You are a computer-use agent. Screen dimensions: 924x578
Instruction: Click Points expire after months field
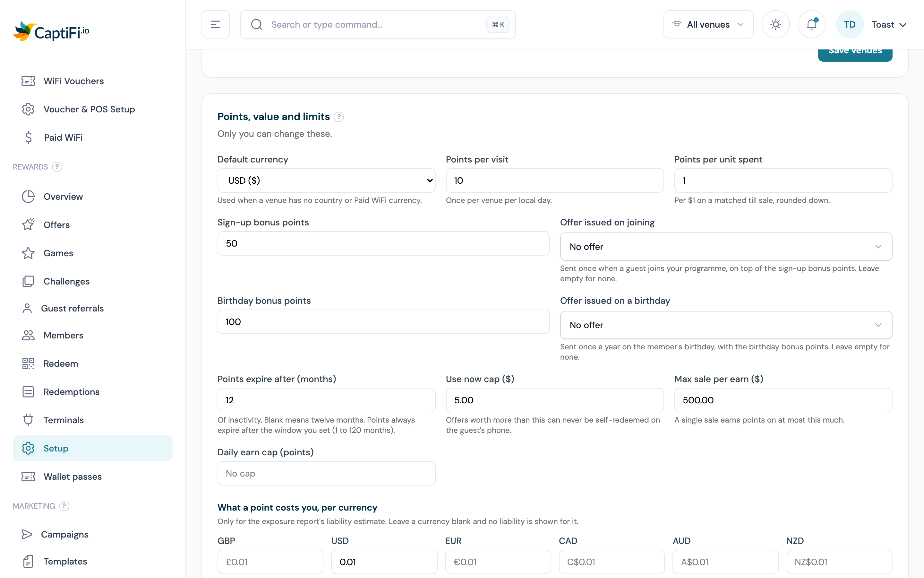pos(326,400)
